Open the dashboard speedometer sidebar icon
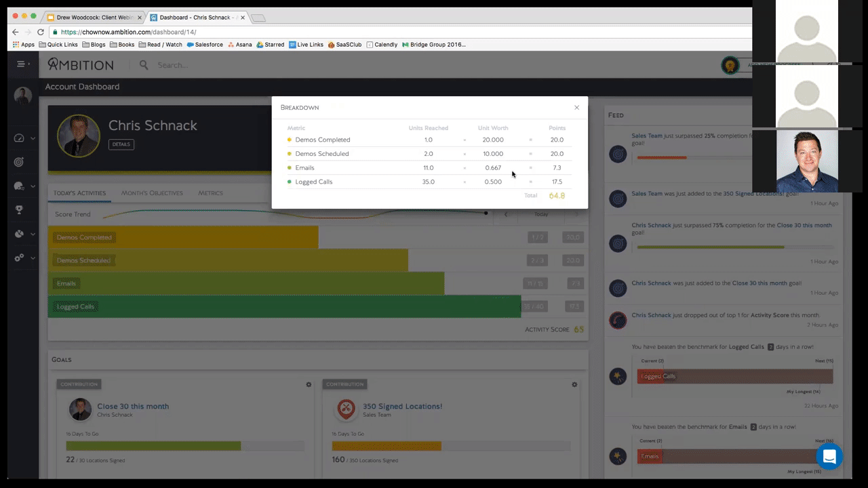 point(19,138)
